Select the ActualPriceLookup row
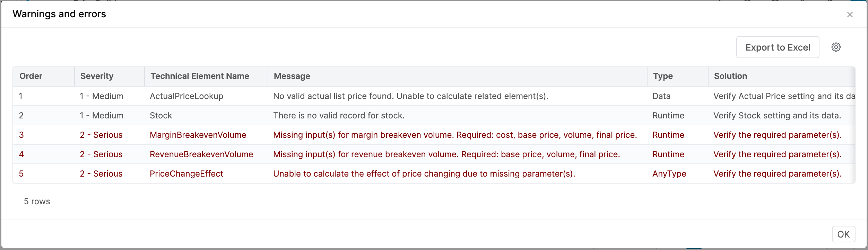The height and width of the screenshot is (250, 868). point(186,96)
